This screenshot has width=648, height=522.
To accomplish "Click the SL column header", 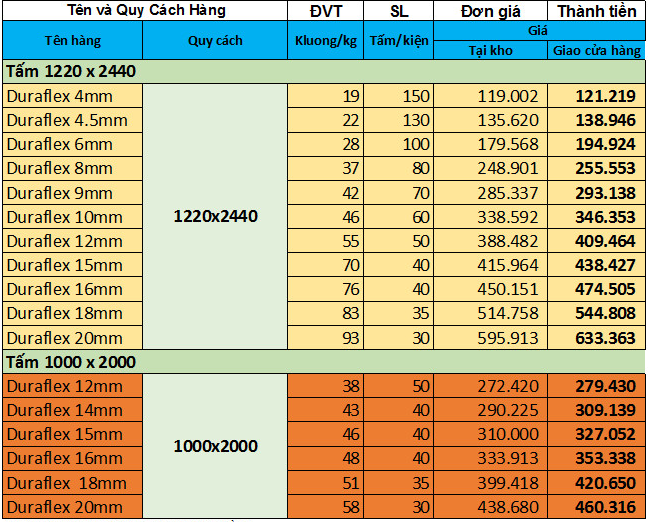I will 399,10.
